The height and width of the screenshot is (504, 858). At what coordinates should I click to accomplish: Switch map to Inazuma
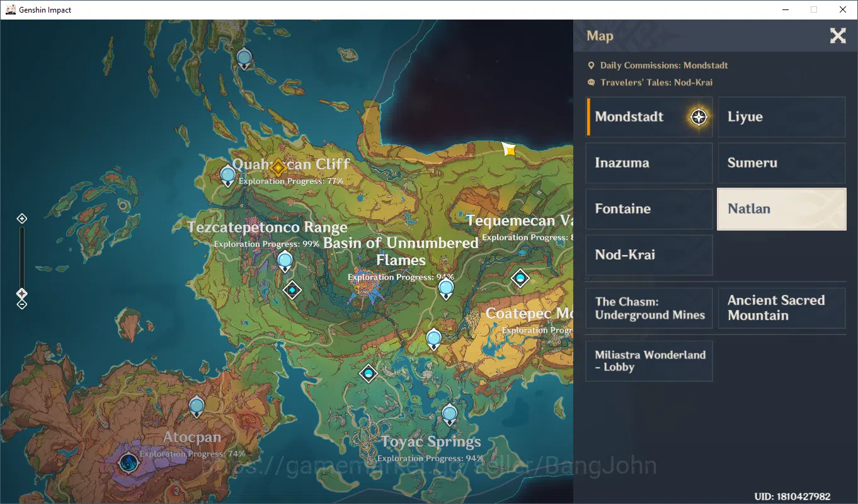(x=649, y=163)
